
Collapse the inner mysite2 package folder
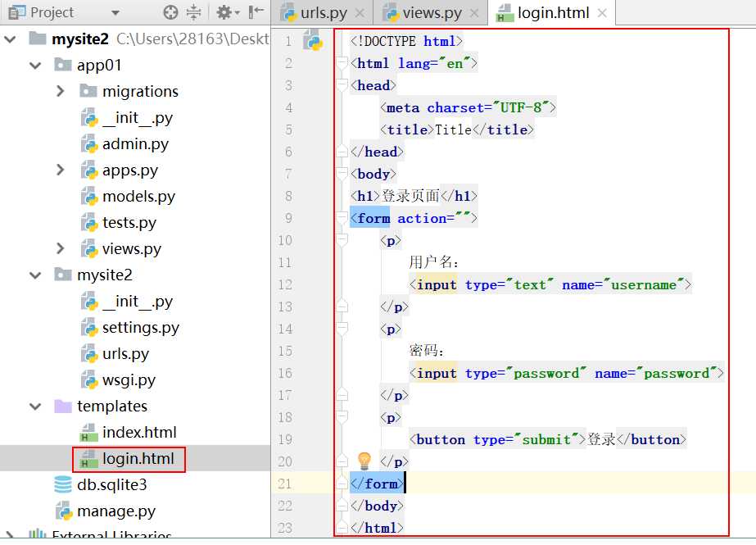[35, 275]
